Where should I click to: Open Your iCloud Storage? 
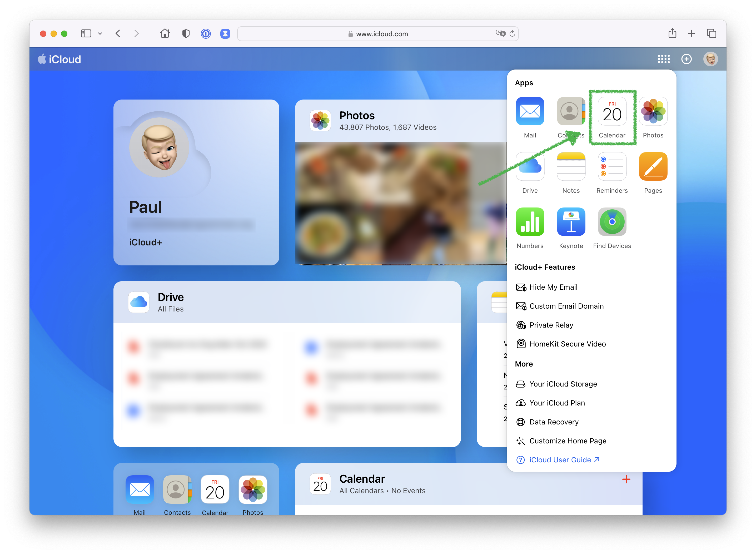(556, 384)
